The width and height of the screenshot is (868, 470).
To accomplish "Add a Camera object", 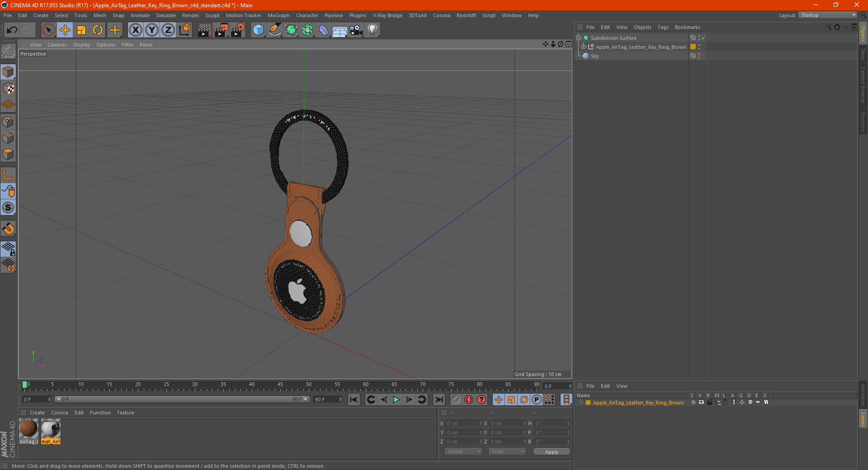I will [356, 30].
